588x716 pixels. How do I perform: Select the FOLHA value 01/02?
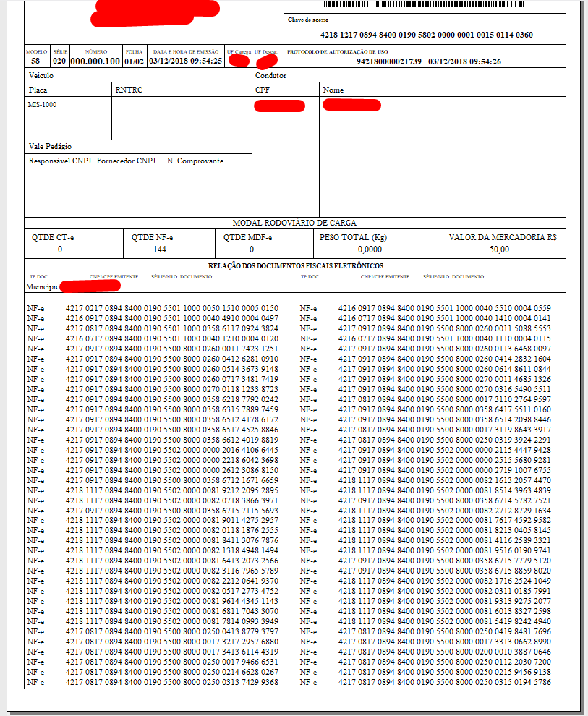pyautogui.click(x=135, y=61)
